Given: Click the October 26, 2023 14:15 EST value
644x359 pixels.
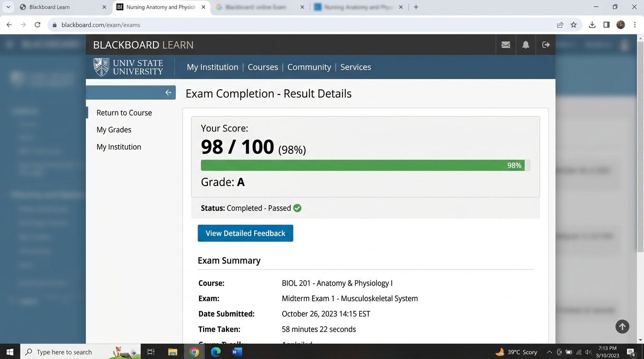Looking at the screenshot, I should click(x=326, y=314).
